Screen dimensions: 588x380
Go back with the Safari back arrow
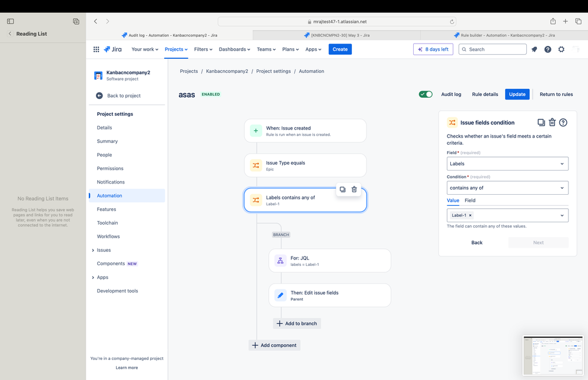coord(95,21)
